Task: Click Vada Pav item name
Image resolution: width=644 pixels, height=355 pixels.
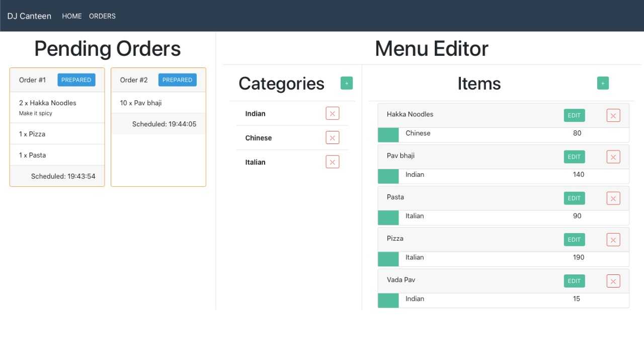Action: [x=401, y=279]
